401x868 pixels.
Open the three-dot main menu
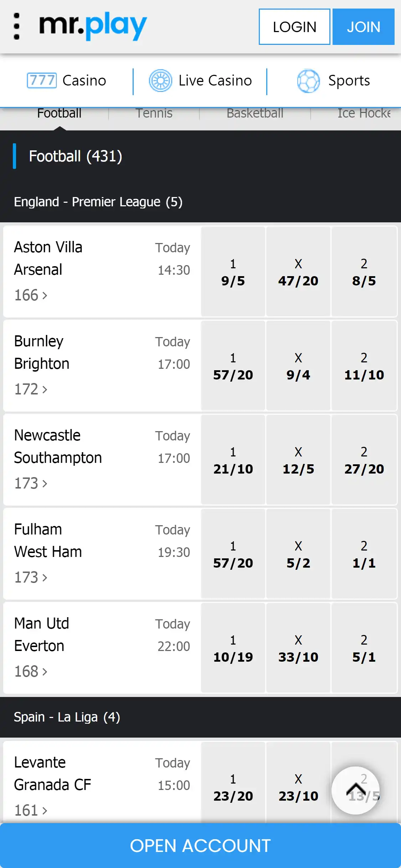click(x=16, y=26)
